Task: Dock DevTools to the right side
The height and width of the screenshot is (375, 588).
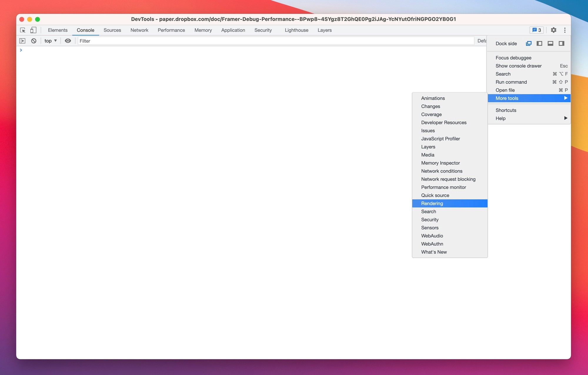Action: 561,43
